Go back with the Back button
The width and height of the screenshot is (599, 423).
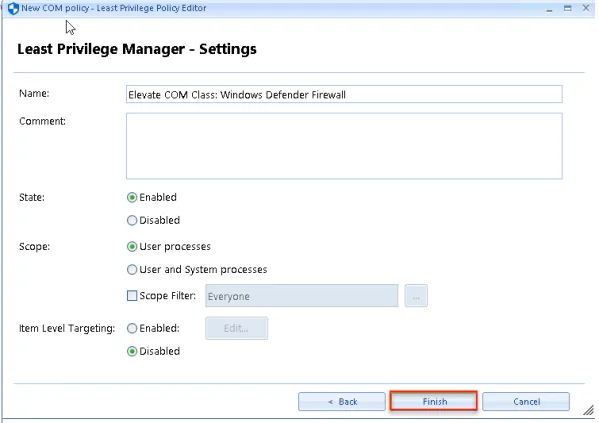[x=342, y=402]
